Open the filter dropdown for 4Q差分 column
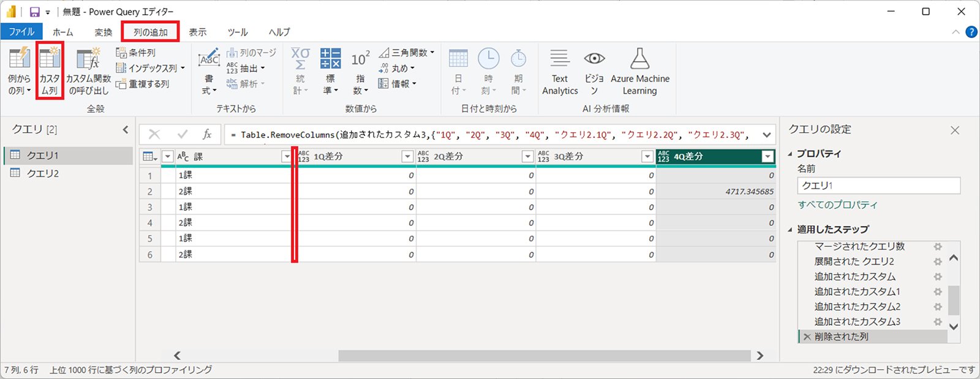This screenshot has width=980, height=379. tap(768, 157)
